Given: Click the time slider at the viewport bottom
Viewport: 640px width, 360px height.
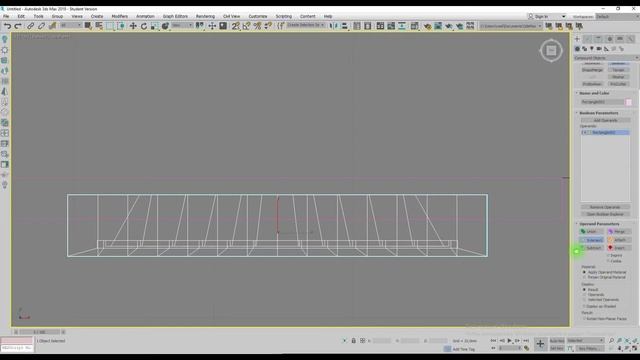Looking at the screenshot, I should click(40, 332).
